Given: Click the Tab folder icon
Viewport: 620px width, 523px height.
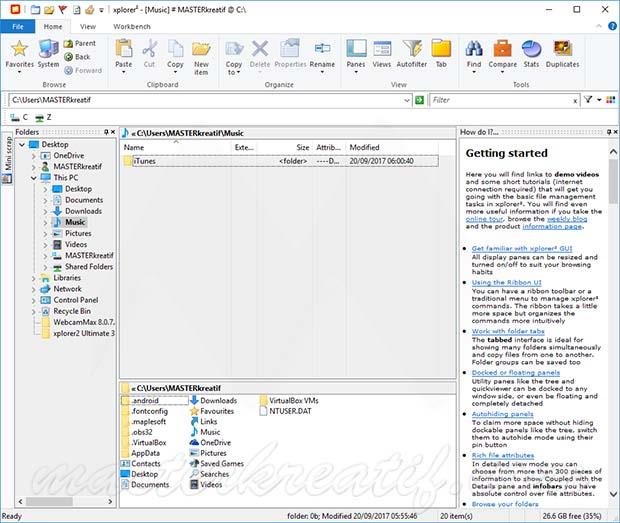Looking at the screenshot, I should coord(441,49).
